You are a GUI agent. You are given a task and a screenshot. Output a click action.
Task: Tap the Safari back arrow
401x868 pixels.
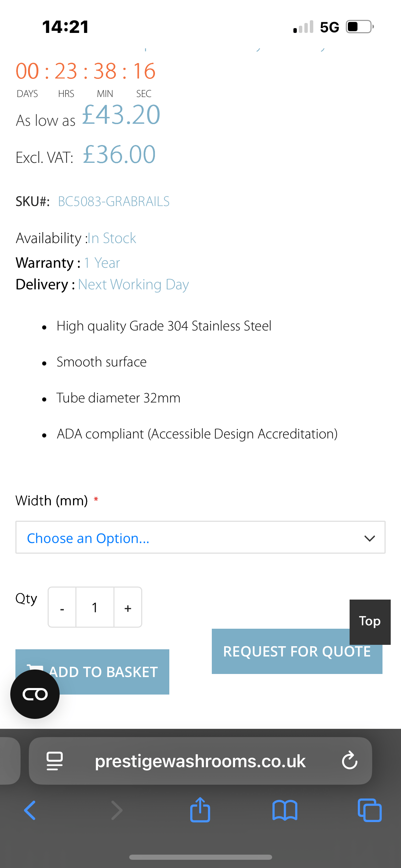(30, 810)
